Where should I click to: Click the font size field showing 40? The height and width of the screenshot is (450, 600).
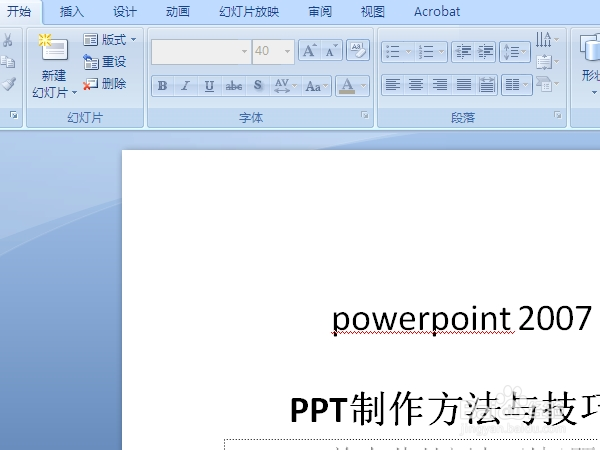click(267, 51)
